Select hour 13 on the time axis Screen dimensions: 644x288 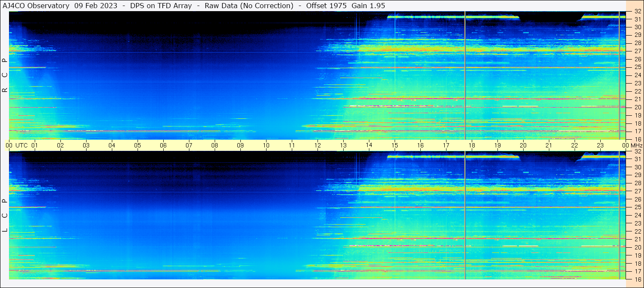click(343, 145)
